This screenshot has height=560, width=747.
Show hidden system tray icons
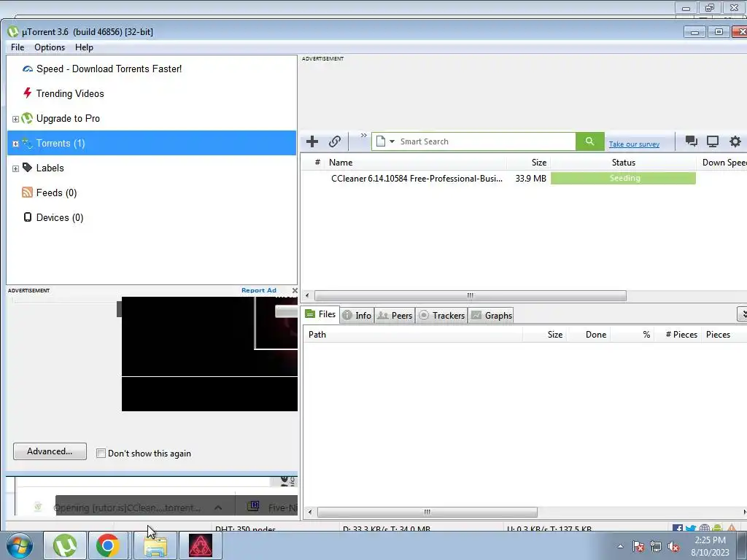coord(620,547)
